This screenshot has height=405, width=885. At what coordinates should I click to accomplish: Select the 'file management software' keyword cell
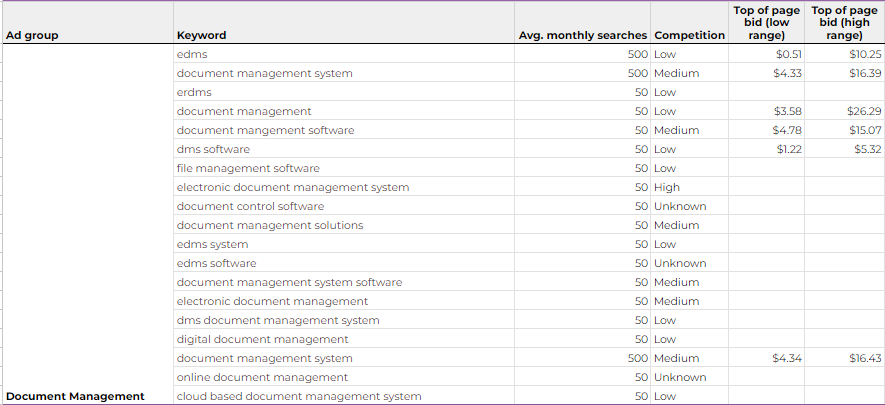click(248, 168)
